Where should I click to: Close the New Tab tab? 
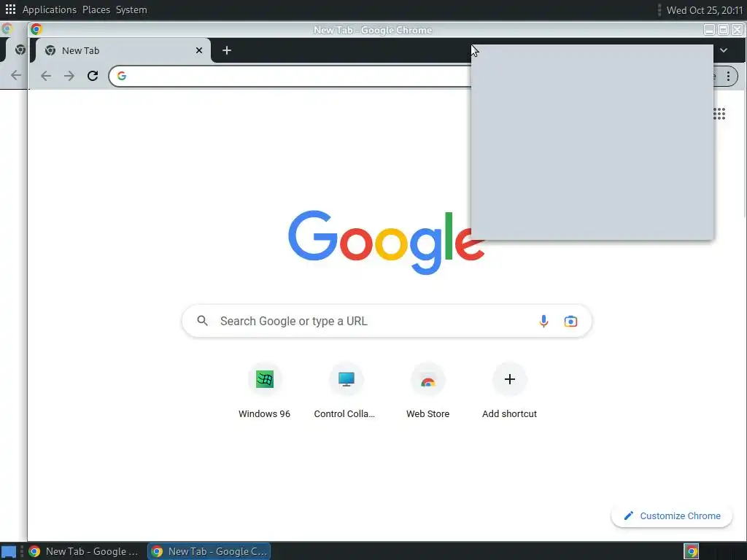pos(199,50)
